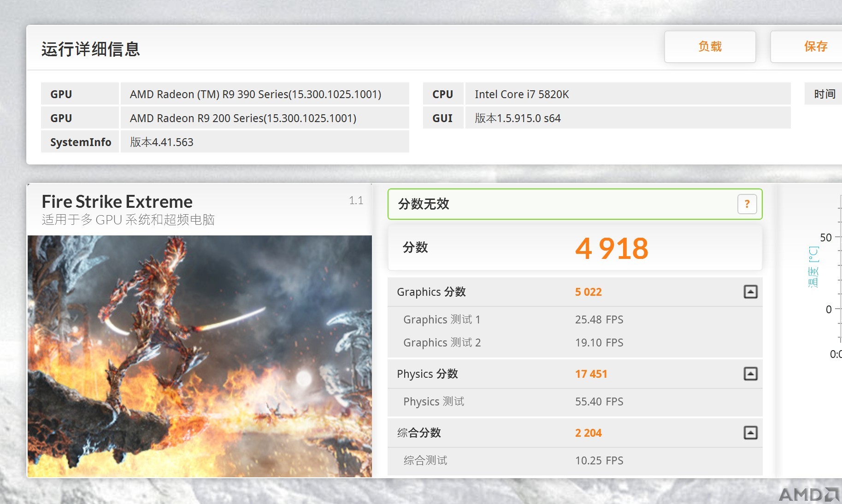Screen dimensions: 842x504
Task: Click the Fire Strike Extreme preview image
Action: point(200,356)
